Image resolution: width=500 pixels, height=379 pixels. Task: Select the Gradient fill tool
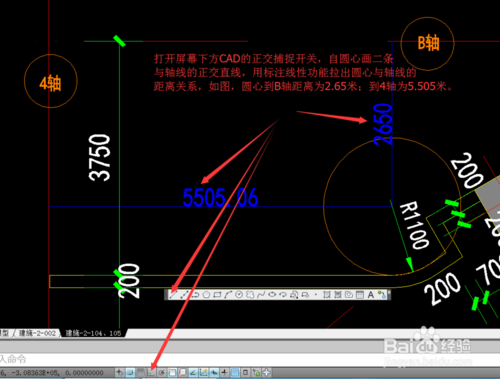pos(337,294)
